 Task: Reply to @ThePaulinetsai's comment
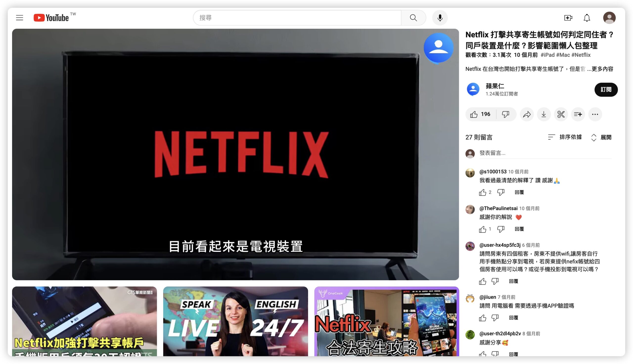click(519, 229)
